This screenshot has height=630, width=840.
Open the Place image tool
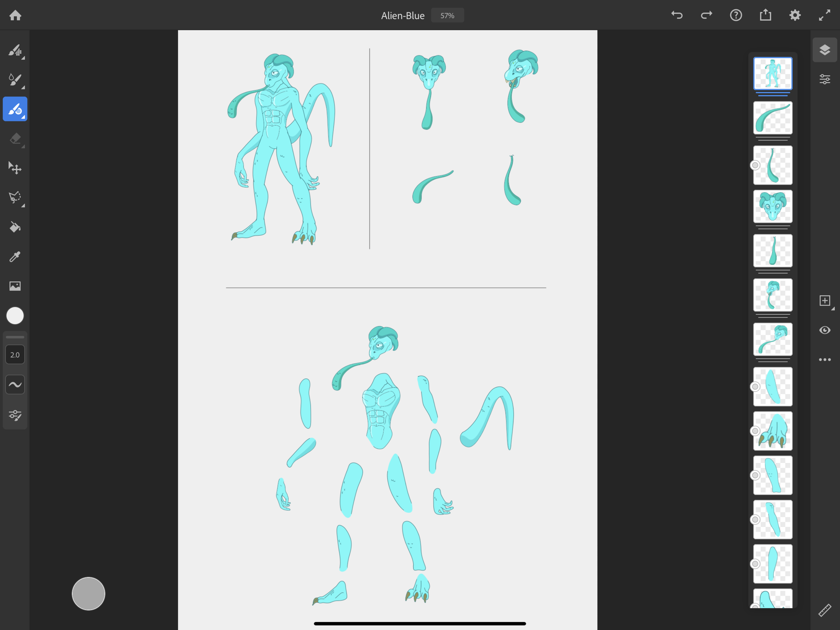point(15,286)
